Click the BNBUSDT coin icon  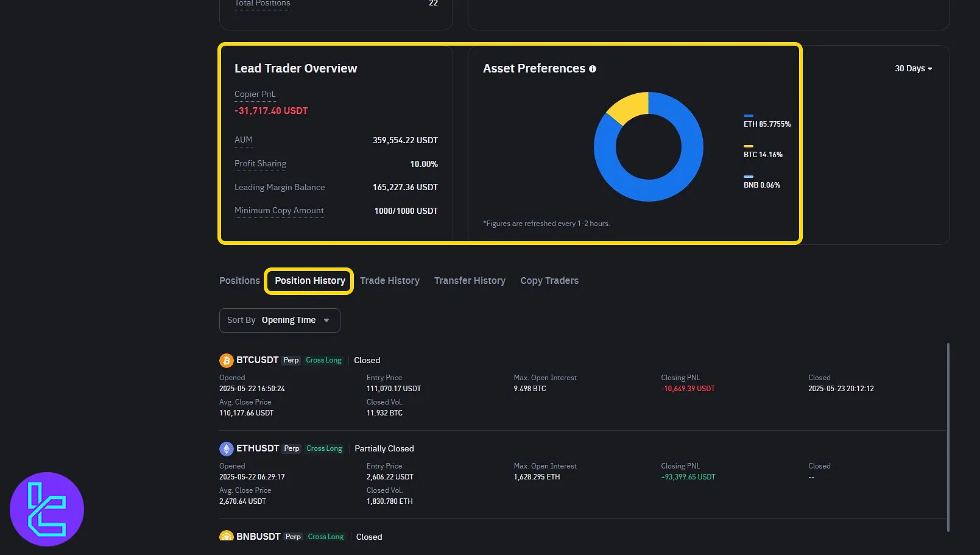click(227, 536)
